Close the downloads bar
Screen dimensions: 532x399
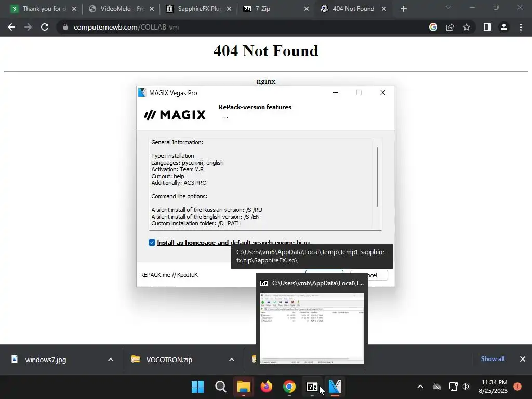coord(523,359)
